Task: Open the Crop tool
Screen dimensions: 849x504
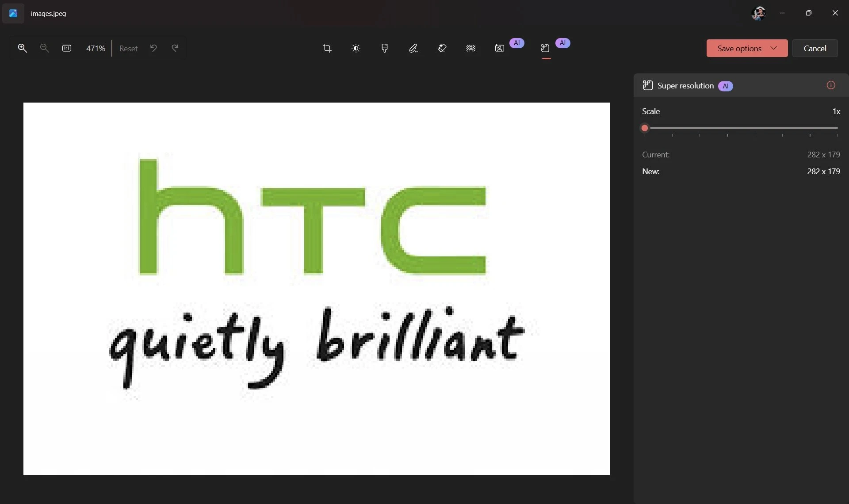Action: [327, 48]
